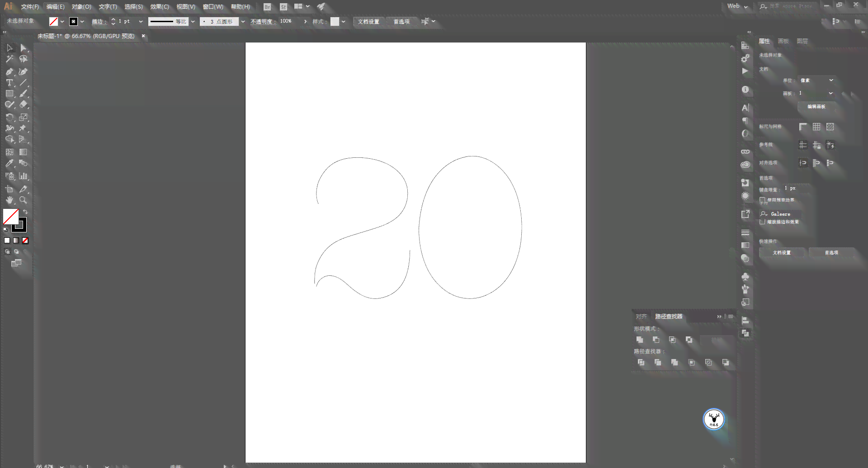Open the 对象(O) menu
This screenshot has height=468, width=868.
click(x=81, y=7)
